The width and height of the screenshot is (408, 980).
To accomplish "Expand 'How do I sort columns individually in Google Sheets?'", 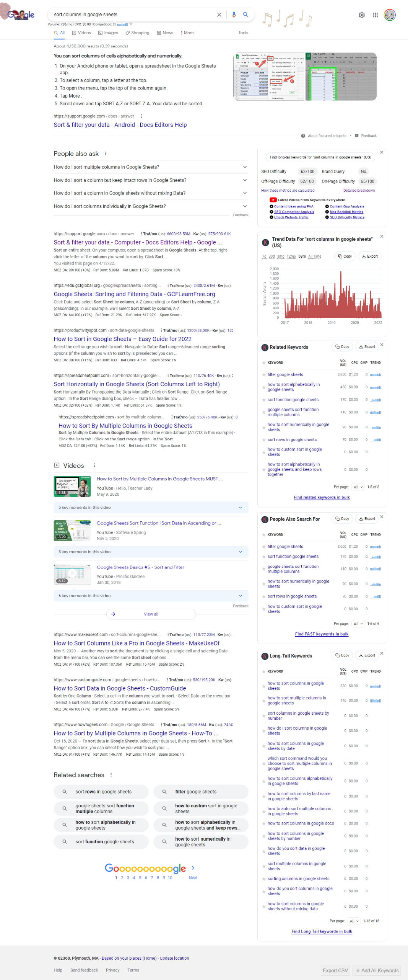I will click(151, 206).
